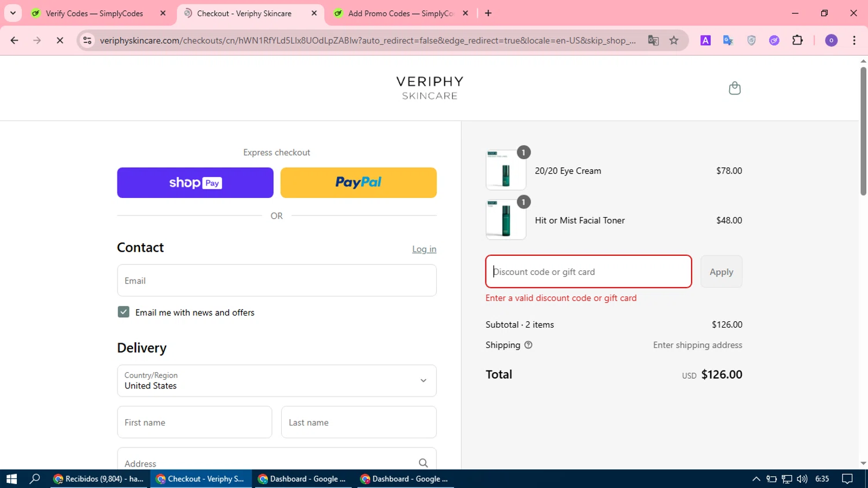Viewport: 868px width, 488px height.
Task: Open the Windows Start menu
Action: [12, 479]
